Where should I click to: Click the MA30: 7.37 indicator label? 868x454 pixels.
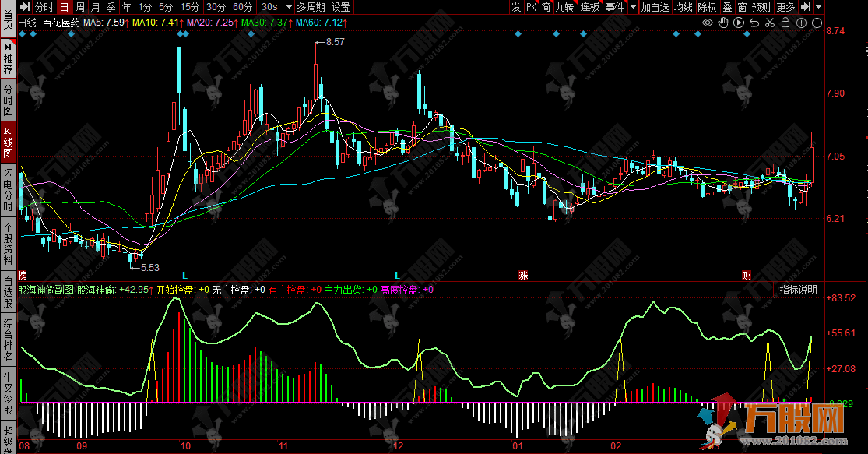point(267,23)
